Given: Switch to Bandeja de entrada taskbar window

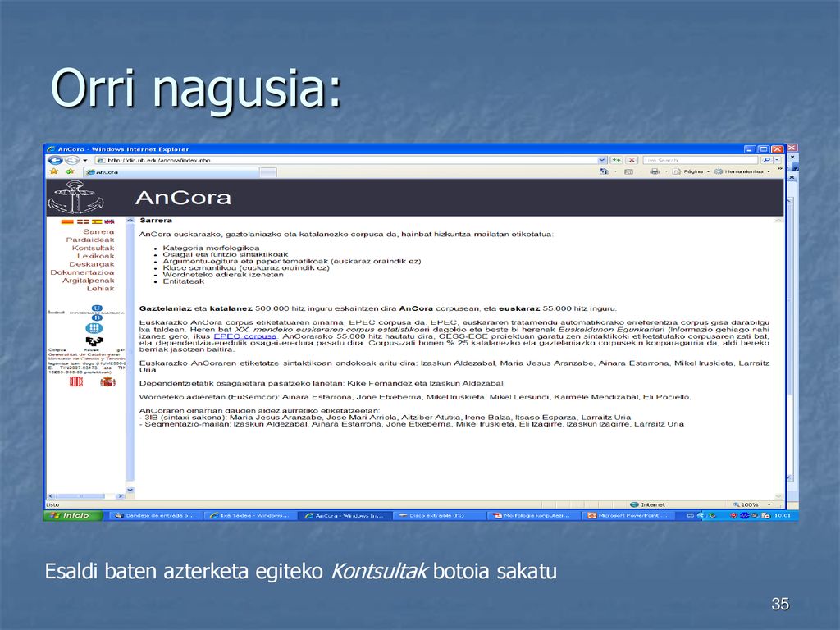Looking at the screenshot, I should (157, 515).
